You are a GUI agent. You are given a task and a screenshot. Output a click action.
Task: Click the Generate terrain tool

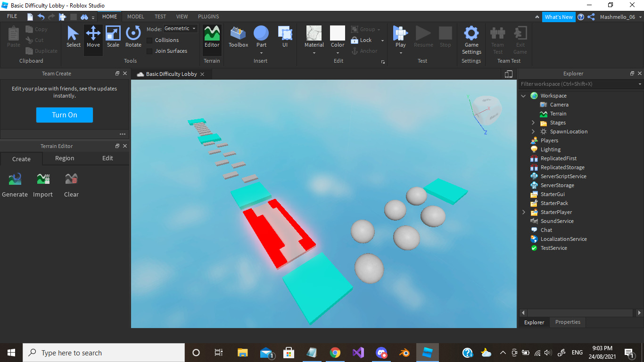pos(15,185)
